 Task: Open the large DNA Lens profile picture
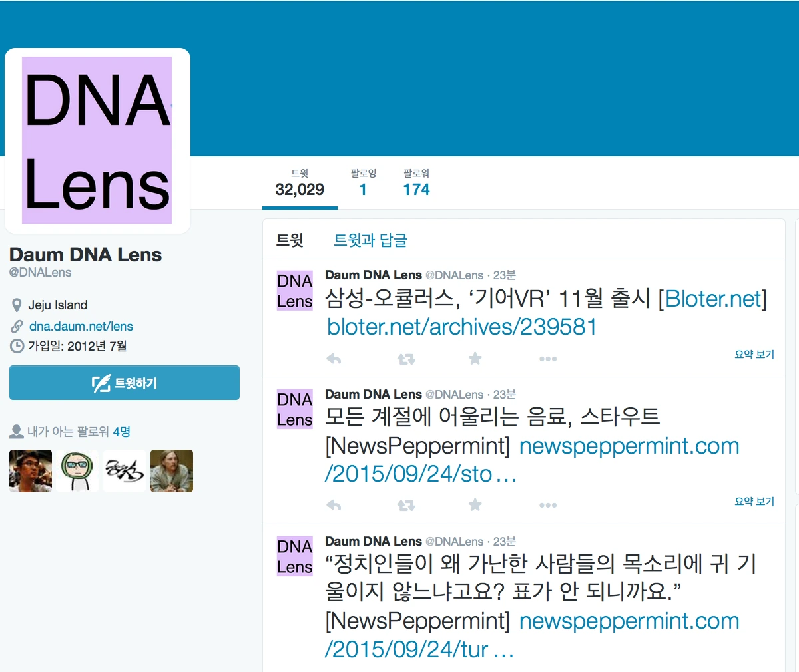coord(97,140)
